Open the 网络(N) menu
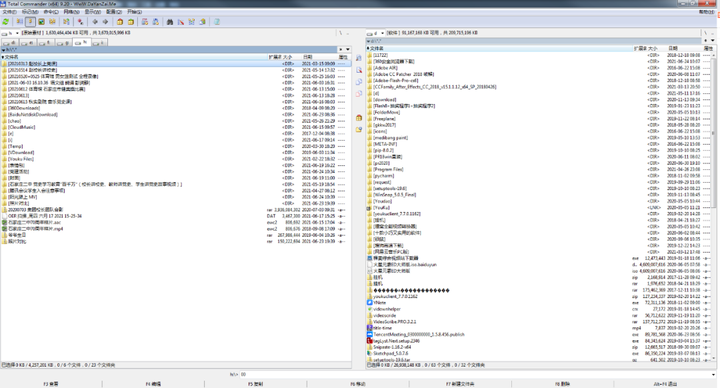Image resolution: width=720 pixels, height=388 pixels. coord(71,11)
